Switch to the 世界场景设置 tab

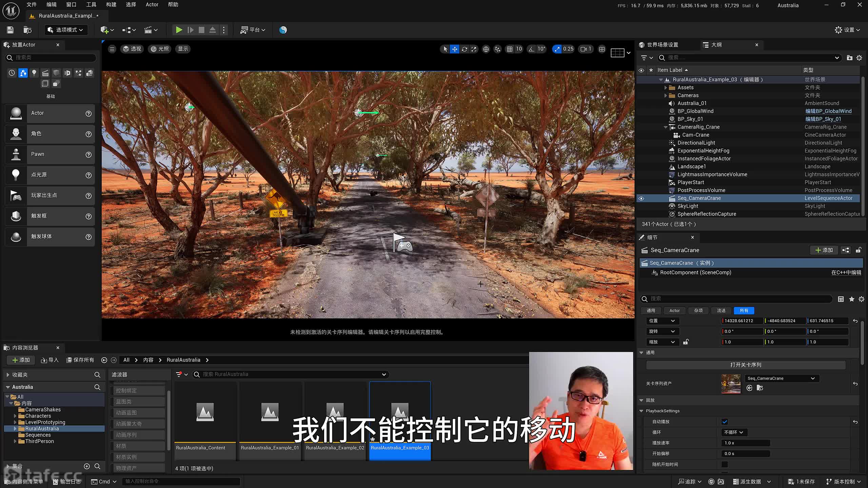662,45
